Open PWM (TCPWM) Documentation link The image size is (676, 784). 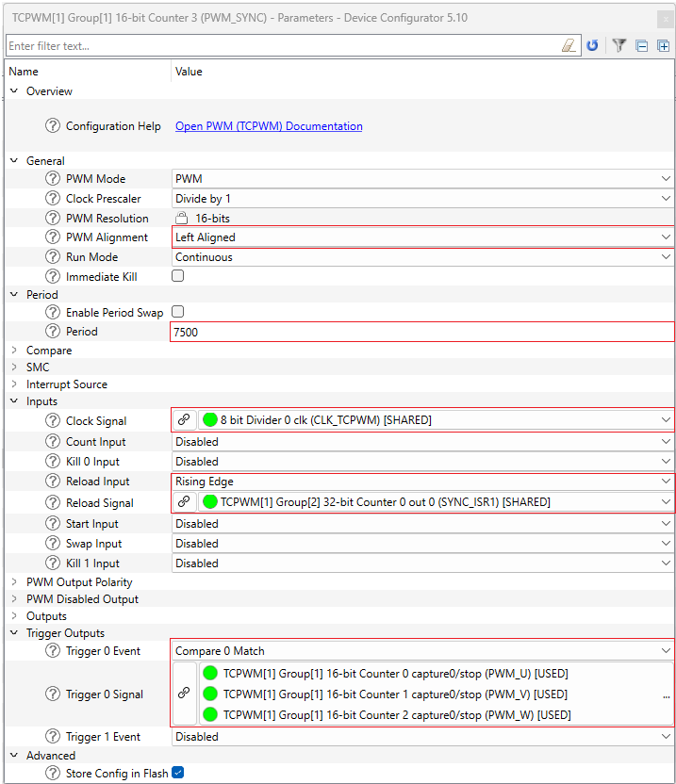pyautogui.click(x=269, y=126)
